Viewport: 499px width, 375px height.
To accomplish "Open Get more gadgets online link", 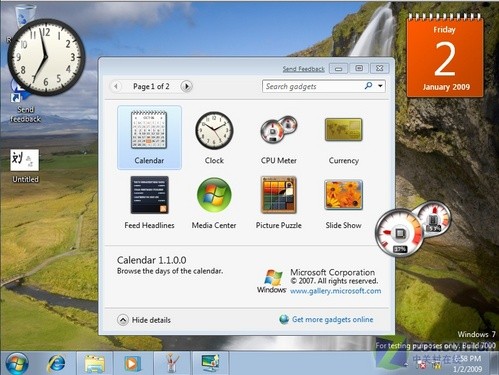I will pyautogui.click(x=332, y=319).
